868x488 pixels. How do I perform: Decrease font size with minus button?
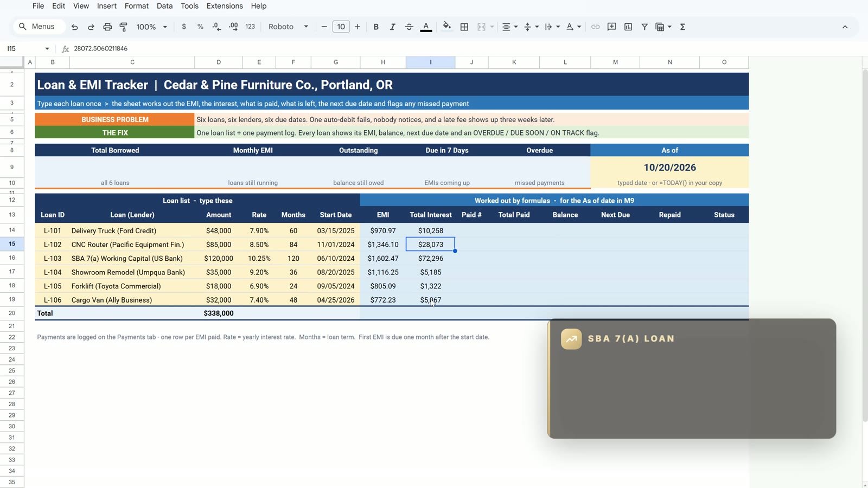click(324, 27)
